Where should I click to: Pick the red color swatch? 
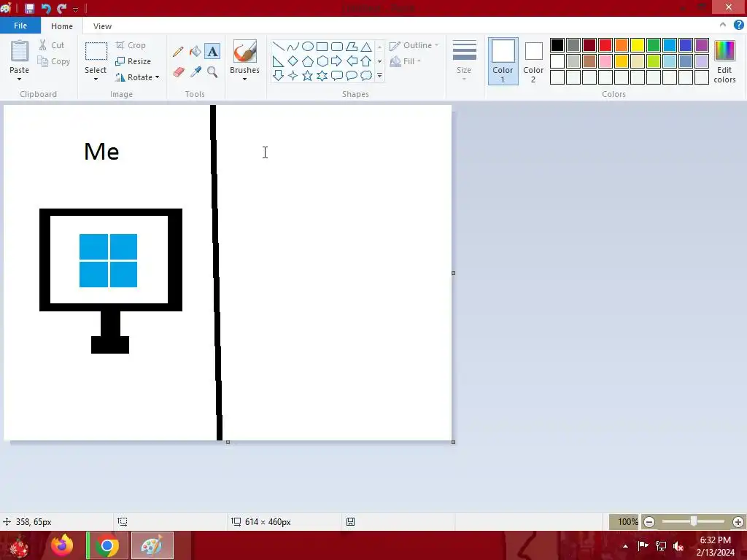coord(605,45)
